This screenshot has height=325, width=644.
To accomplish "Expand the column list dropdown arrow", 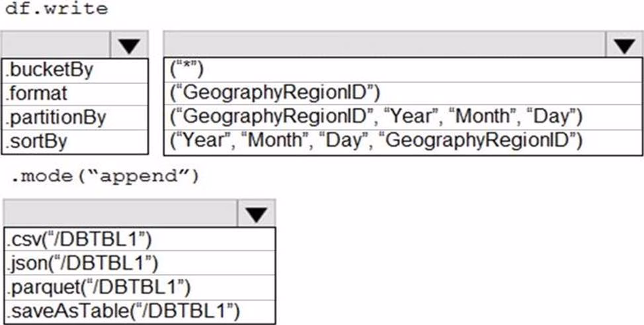I will (x=624, y=45).
